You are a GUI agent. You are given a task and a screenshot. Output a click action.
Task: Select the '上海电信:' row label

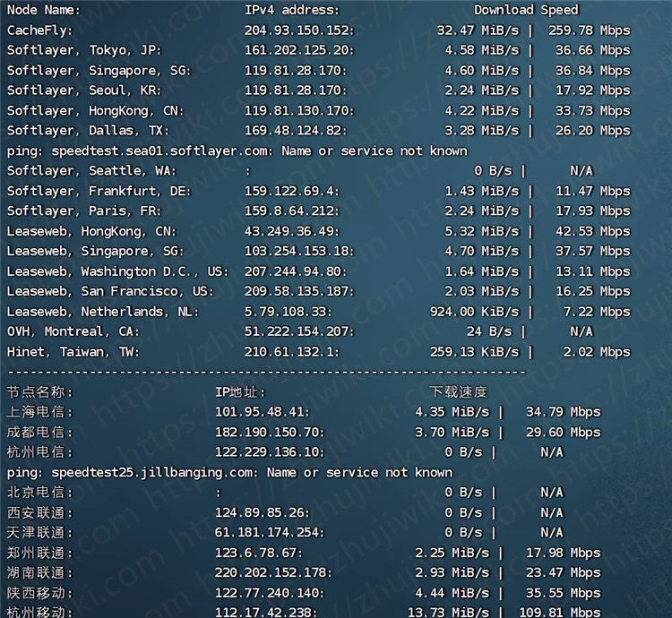tap(39, 412)
